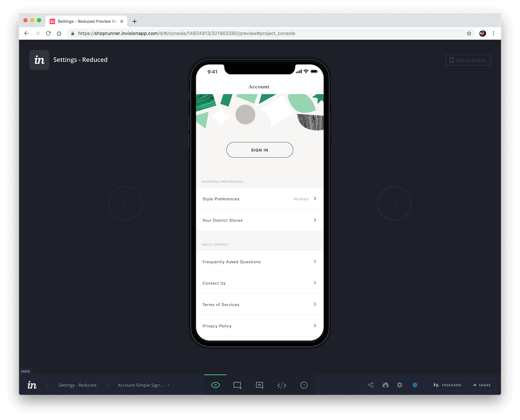The height and width of the screenshot is (420, 520).
Task: Click the workflow share-nodes icon
Action: click(x=370, y=385)
